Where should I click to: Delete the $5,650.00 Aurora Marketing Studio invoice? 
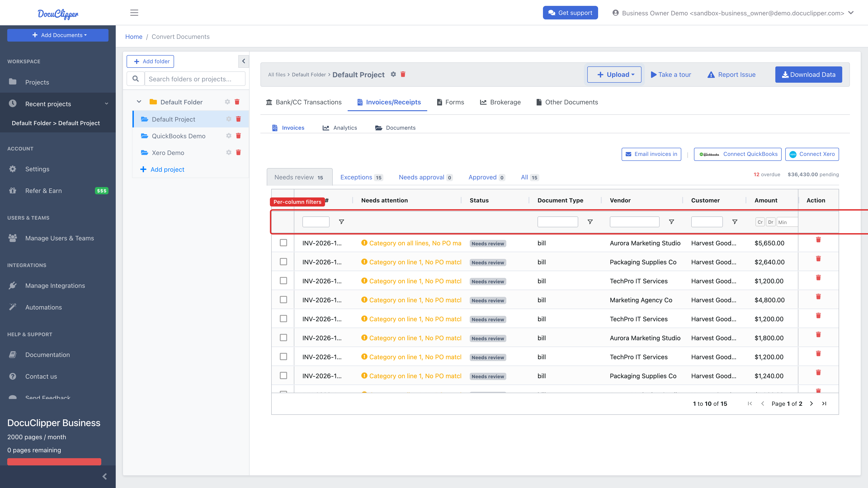point(818,240)
